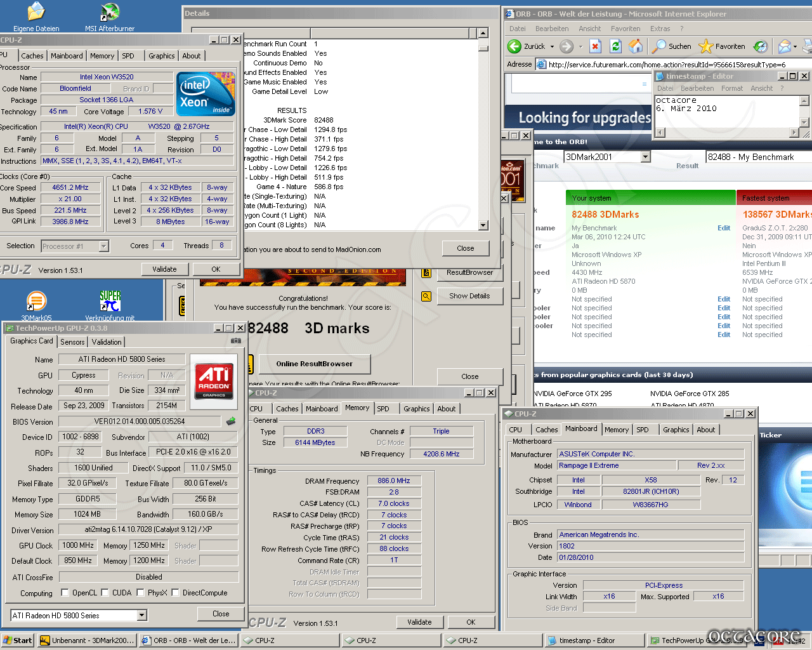Click Close in the Details window
Image resolution: width=812 pixels, height=650 pixels.
tap(465, 248)
